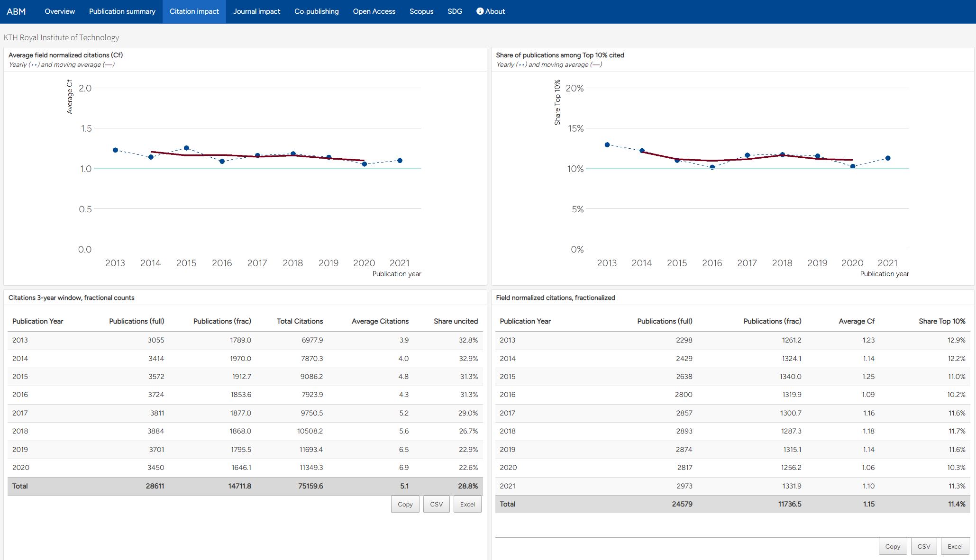The height and width of the screenshot is (560, 976).
Task: Click the 2015 data point in Average Cf chart
Action: (x=186, y=148)
